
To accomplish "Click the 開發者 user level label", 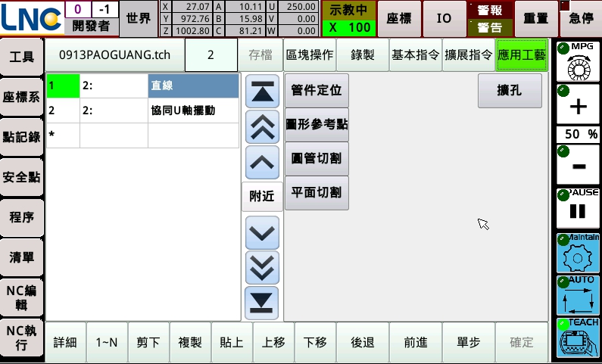I will 92,26.
